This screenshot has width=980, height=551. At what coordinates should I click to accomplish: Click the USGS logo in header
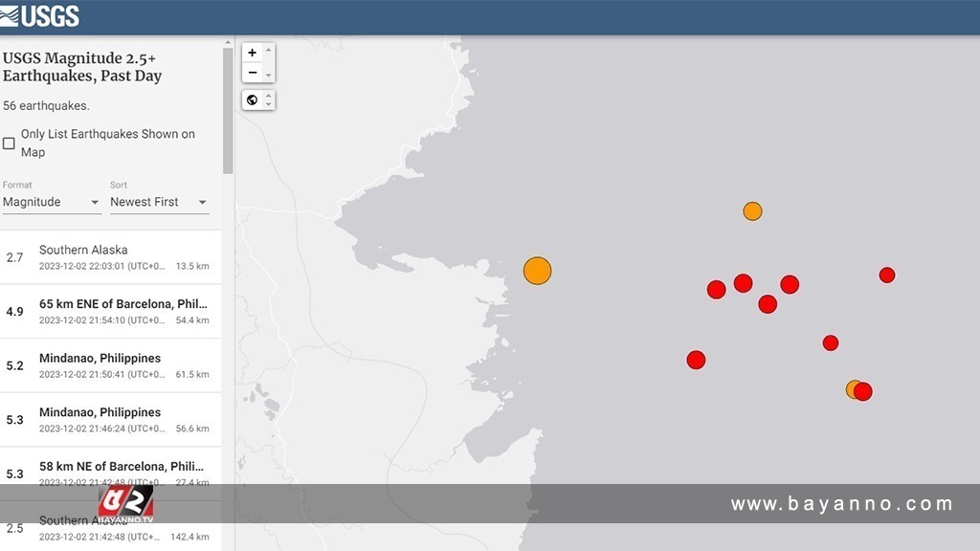40,15
